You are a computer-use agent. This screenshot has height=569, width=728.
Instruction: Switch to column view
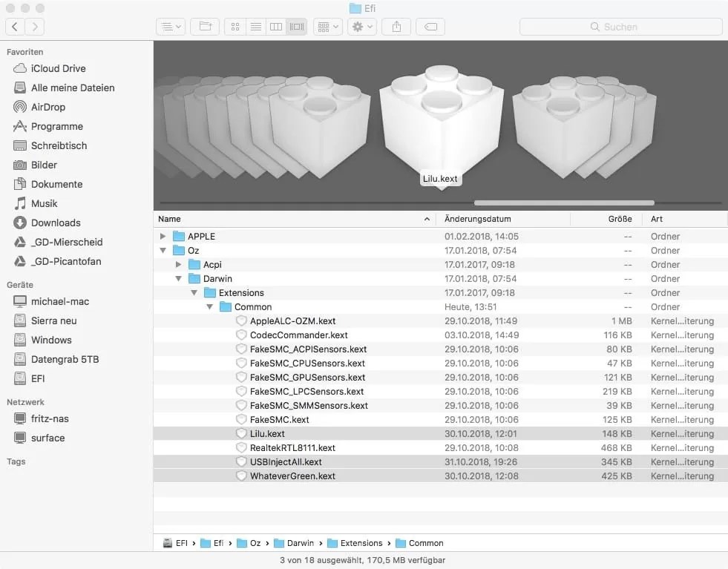click(x=276, y=27)
